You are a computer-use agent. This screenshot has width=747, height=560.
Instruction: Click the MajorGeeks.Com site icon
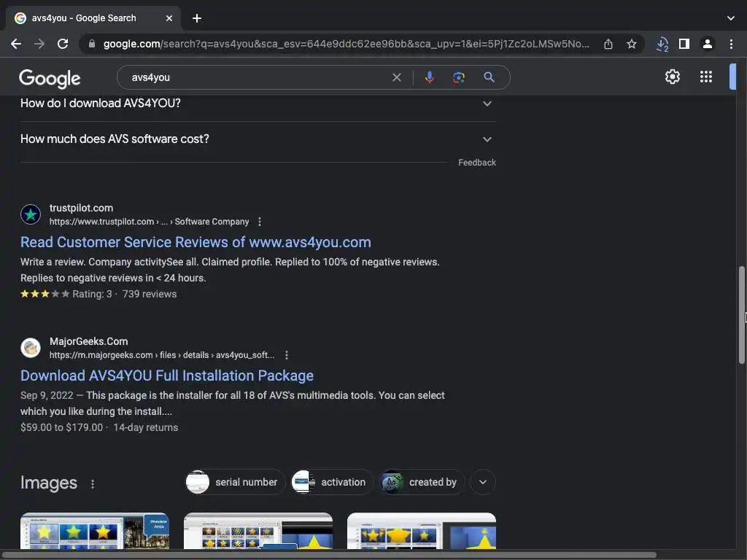pyautogui.click(x=31, y=348)
